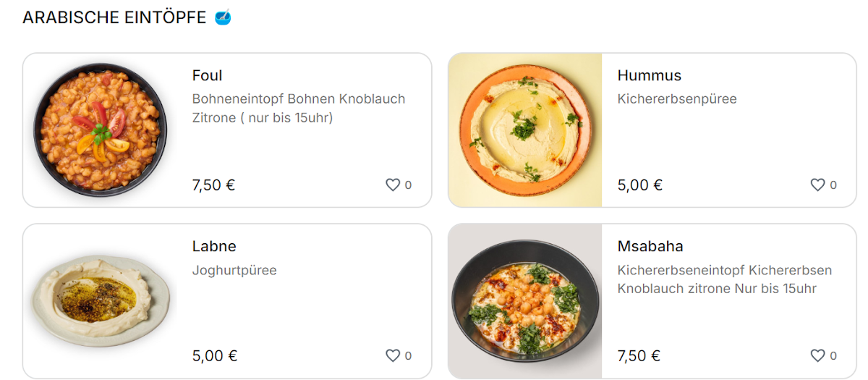
Task: Click the Arabische Eintöpfe section heading
Action: coord(114,18)
